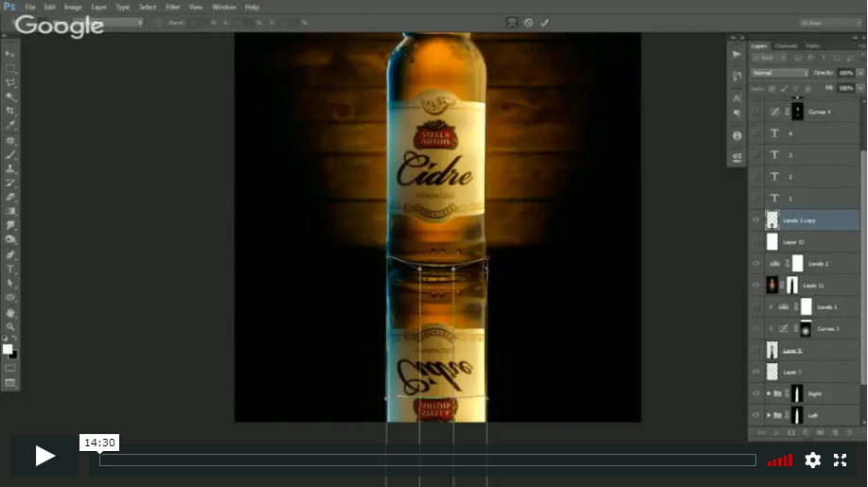Select the Pen tool

click(x=10, y=254)
